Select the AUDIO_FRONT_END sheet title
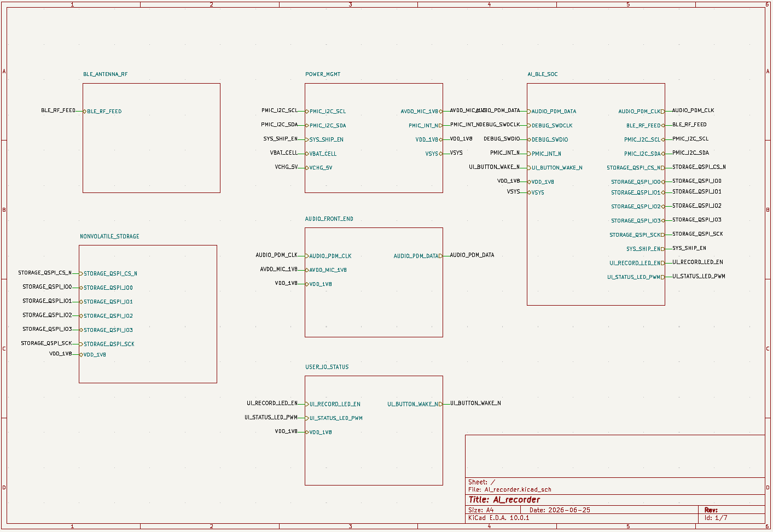 (x=329, y=219)
